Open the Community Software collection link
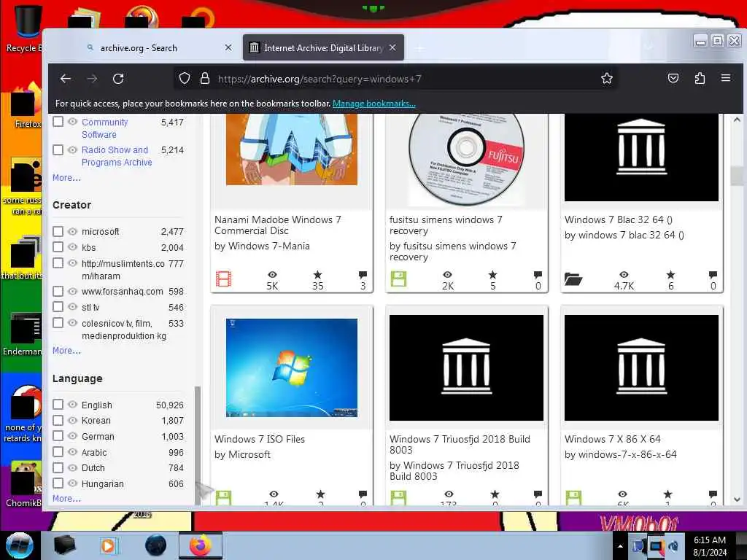The width and height of the screenshot is (747, 560). coord(105,128)
